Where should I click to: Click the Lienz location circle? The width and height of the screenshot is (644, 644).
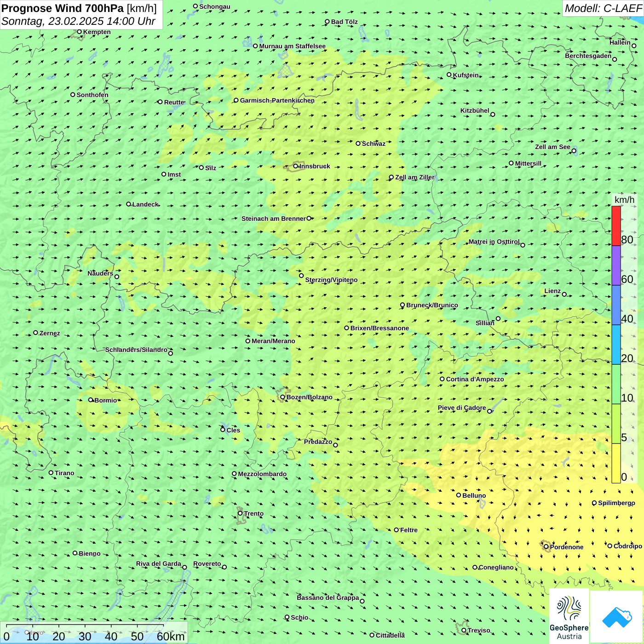564,294
